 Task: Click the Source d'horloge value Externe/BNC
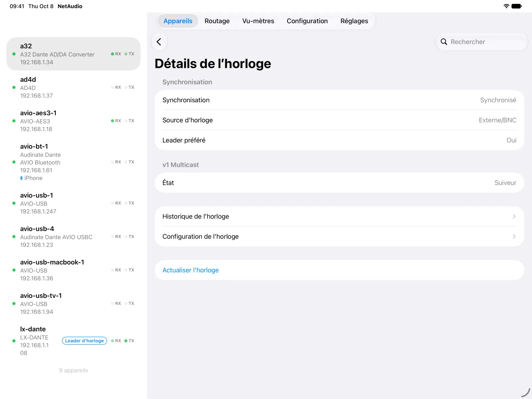[x=497, y=120]
